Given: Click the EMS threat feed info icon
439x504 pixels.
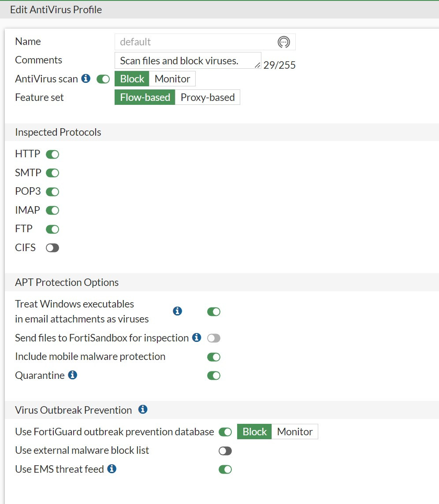Looking at the screenshot, I should [x=112, y=469].
